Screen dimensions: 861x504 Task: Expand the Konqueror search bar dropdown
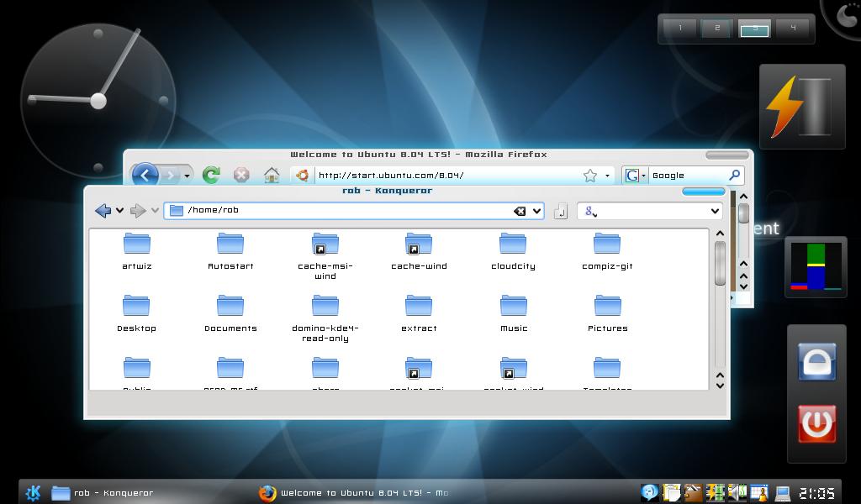click(x=715, y=211)
